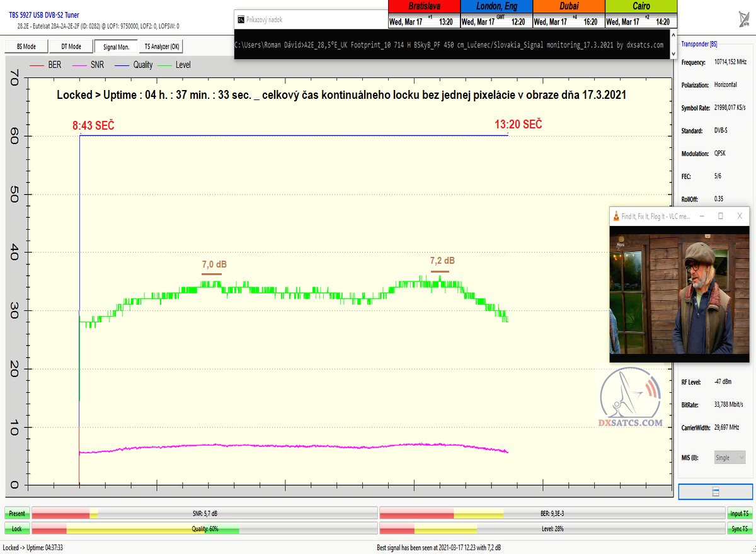Click the command prompt window icon
Image resolution: width=756 pixels, height=554 pixels.
241,20
